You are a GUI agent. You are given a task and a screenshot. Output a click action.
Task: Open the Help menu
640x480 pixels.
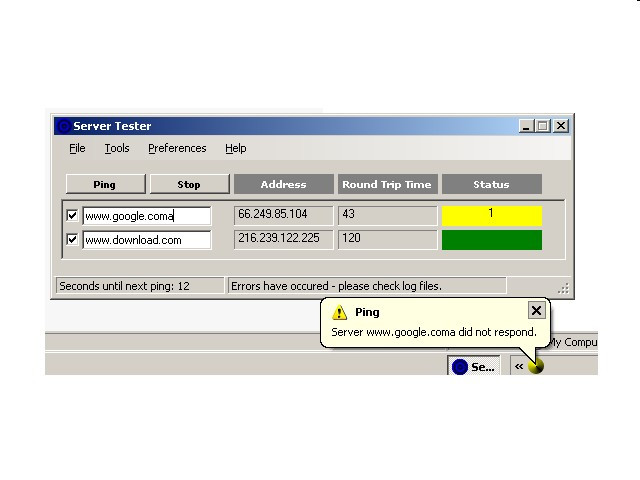point(236,148)
